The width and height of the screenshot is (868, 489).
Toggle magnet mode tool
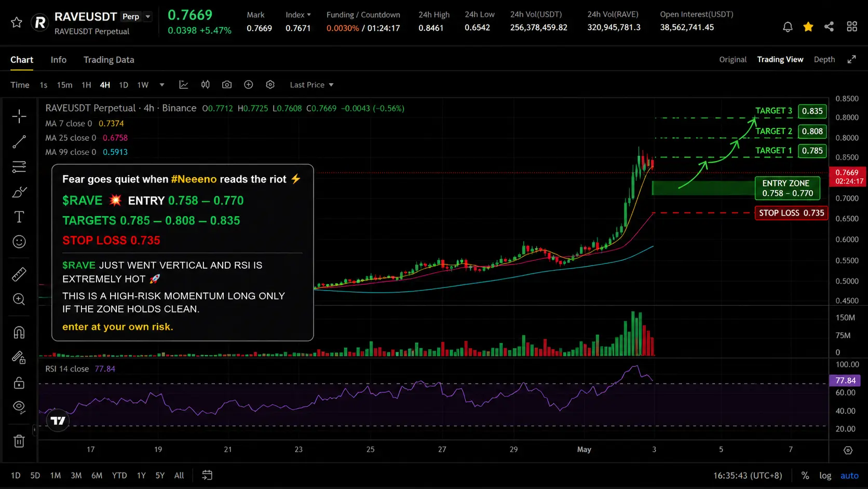19,333
